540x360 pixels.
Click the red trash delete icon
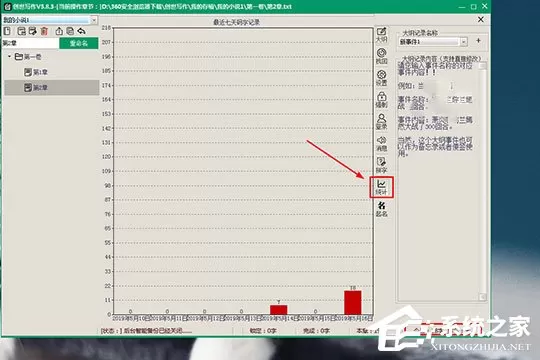tap(44, 31)
